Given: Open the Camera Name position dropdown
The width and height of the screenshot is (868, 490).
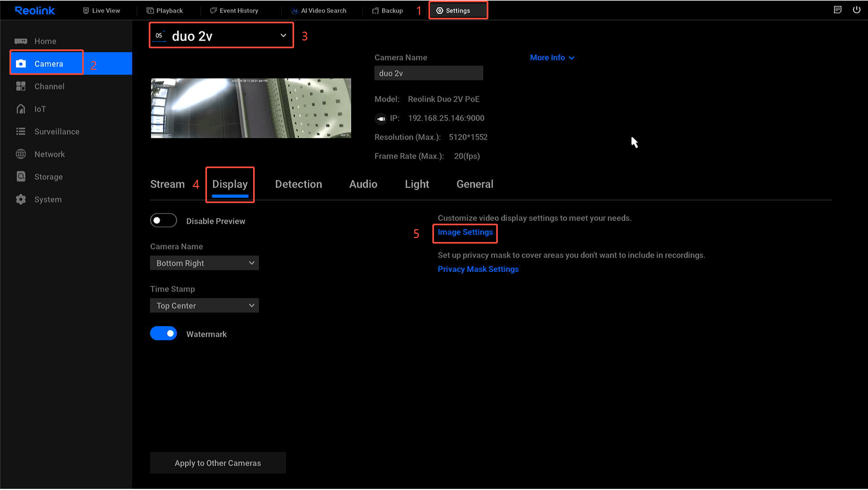Looking at the screenshot, I should tap(204, 263).
